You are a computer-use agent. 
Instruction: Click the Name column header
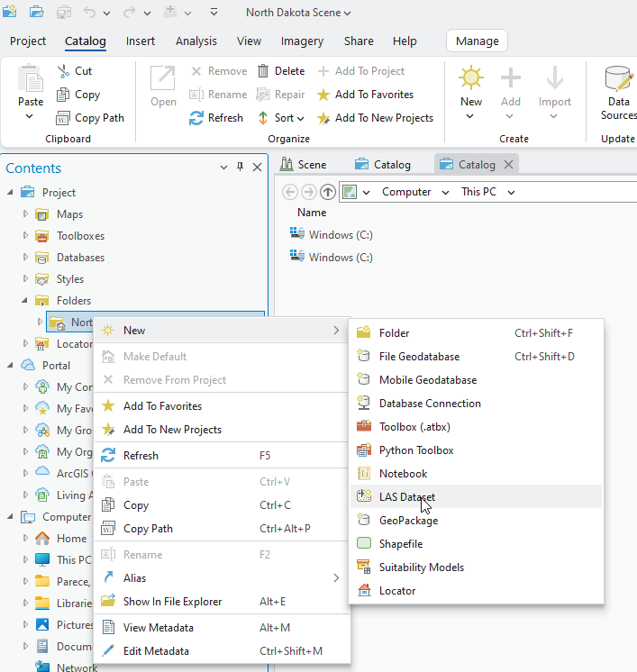tap(312, 213)
